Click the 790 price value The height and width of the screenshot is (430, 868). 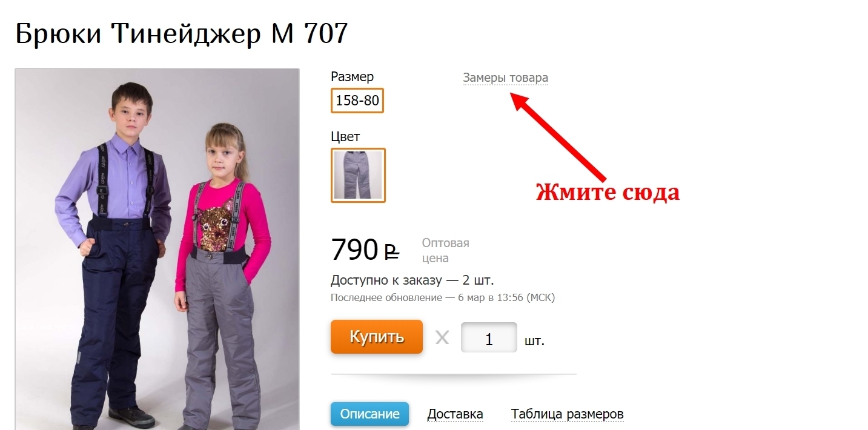354,249
